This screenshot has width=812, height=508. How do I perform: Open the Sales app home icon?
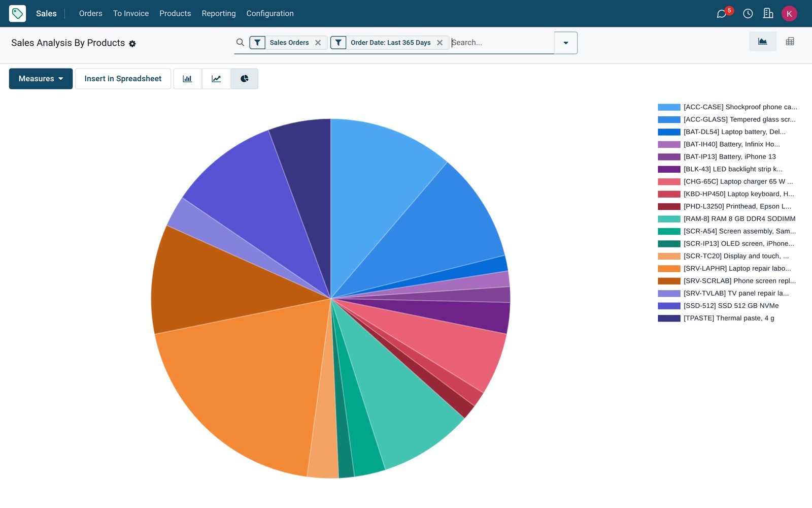tap(17, 13)
